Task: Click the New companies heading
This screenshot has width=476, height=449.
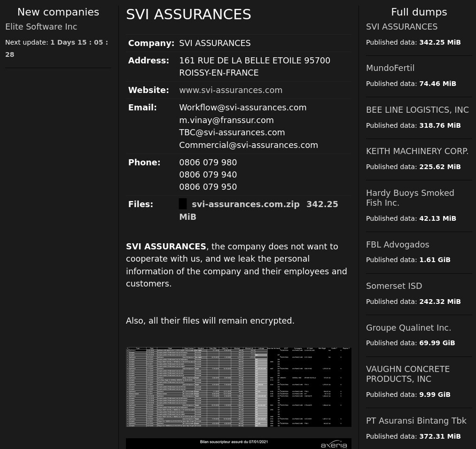Action: 58,12
